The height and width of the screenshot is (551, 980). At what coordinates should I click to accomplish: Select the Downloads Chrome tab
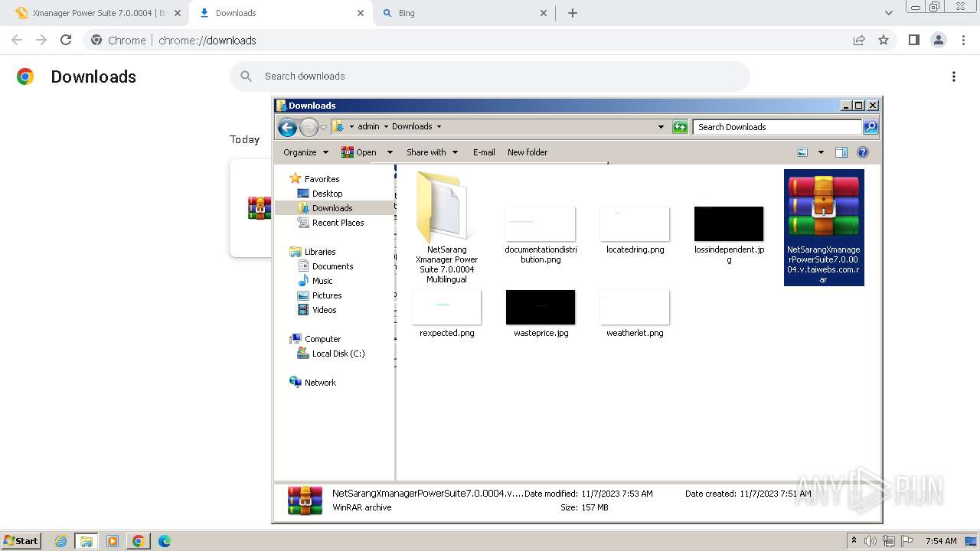[280, 13]
